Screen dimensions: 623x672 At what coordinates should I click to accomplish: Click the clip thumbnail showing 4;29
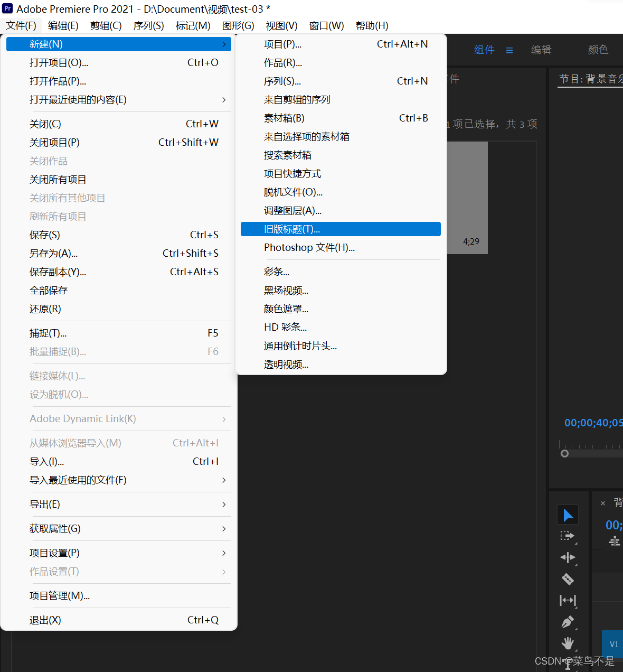(x=467, y=198)
